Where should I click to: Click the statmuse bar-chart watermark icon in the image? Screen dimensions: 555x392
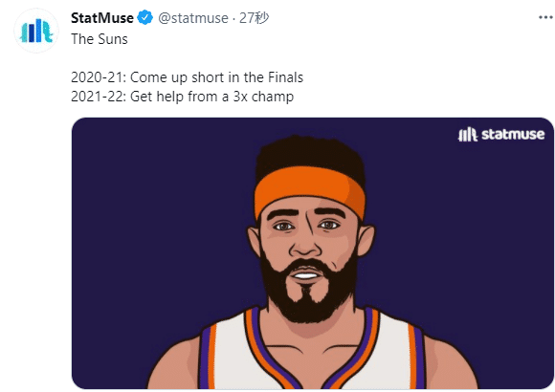click(468, 135)
